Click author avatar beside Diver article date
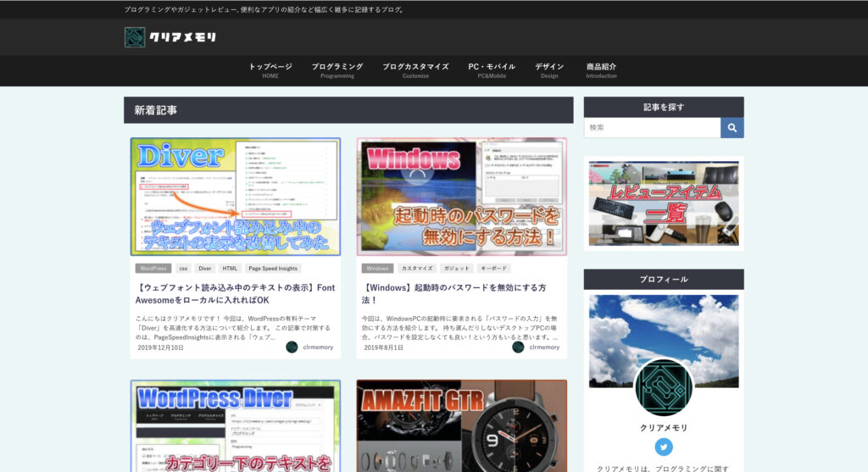The image size is (868, 472). click(x=292, y=347)
